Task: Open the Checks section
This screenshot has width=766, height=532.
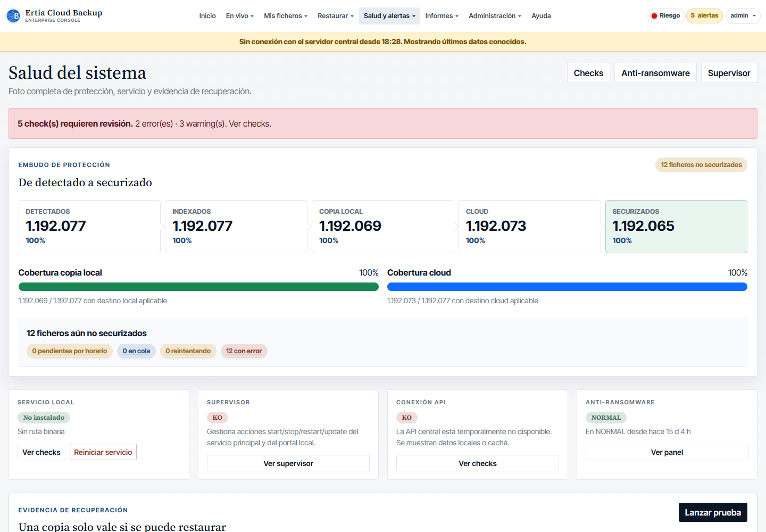Action: tap(588, 73)
